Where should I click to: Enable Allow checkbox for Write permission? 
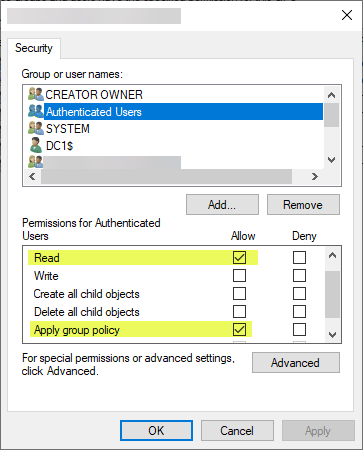coord(239,276)
